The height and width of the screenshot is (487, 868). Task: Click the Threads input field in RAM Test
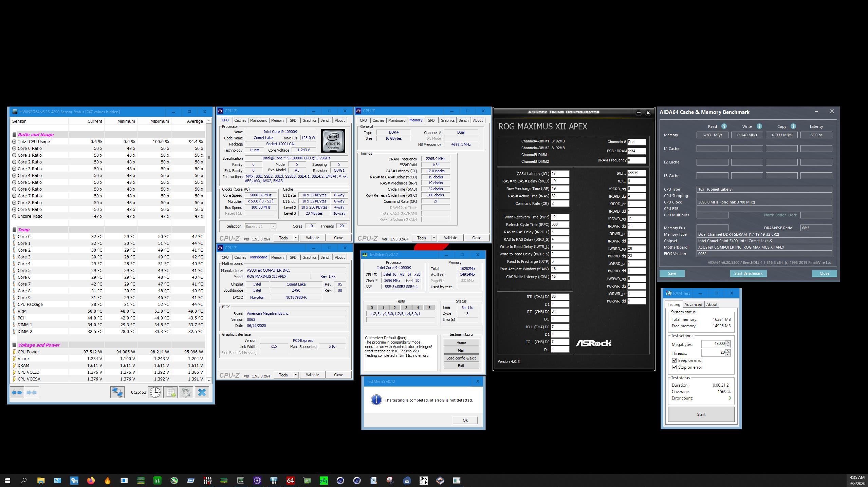tap(713, 353)
